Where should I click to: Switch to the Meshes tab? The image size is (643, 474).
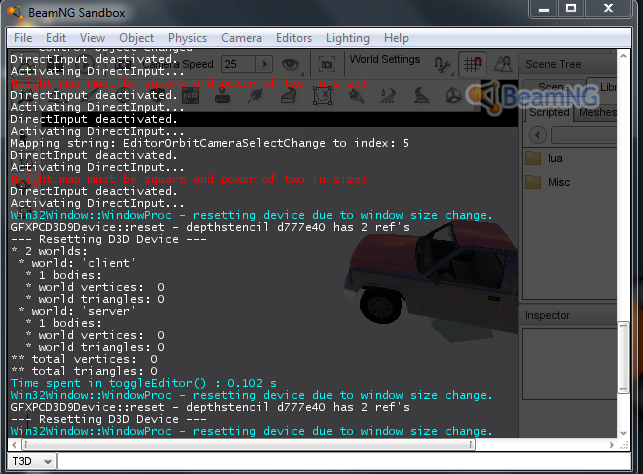click(596, 112)
